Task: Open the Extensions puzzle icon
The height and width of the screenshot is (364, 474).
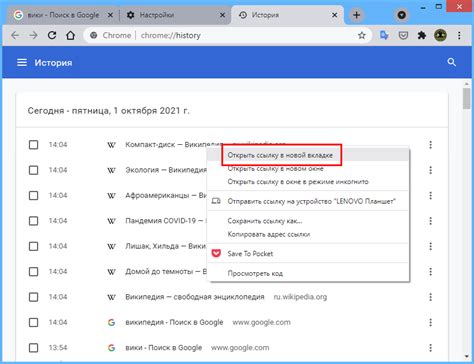Action: point(422,35)
